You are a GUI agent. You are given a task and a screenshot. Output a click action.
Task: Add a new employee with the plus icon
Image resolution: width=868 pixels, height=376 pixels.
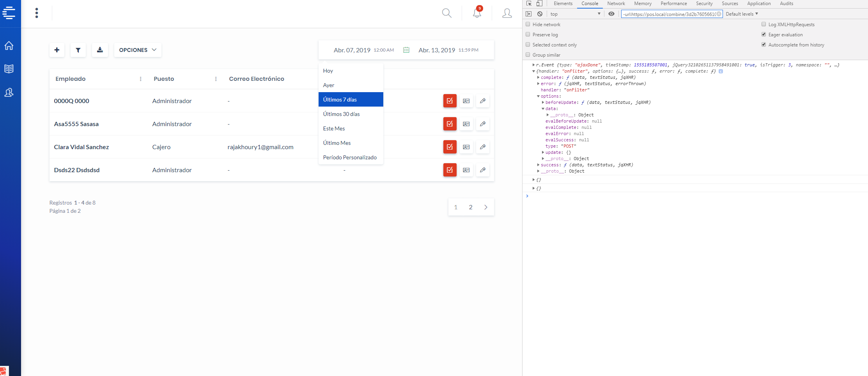(x=57, y=50)
